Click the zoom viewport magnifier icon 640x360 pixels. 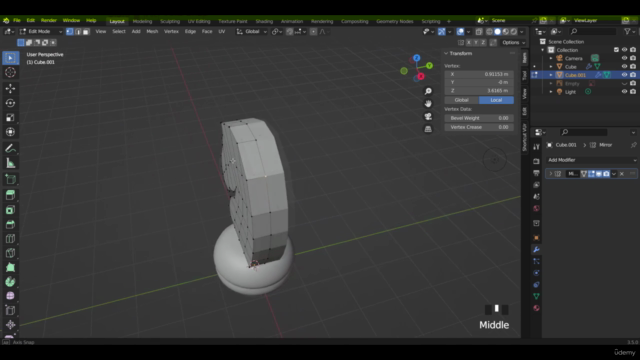click(428, 91)
